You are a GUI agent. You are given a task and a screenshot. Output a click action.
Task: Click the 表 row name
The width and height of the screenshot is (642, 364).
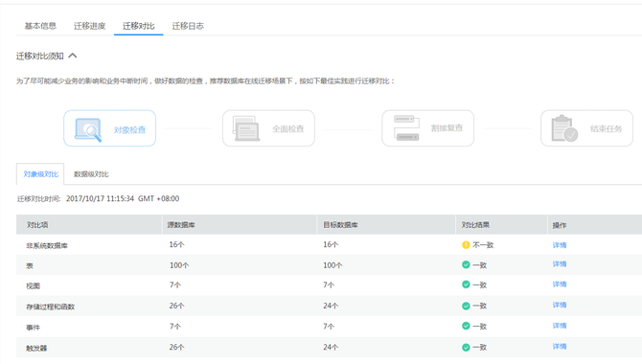pyautogui.click(x=30, y=265)
